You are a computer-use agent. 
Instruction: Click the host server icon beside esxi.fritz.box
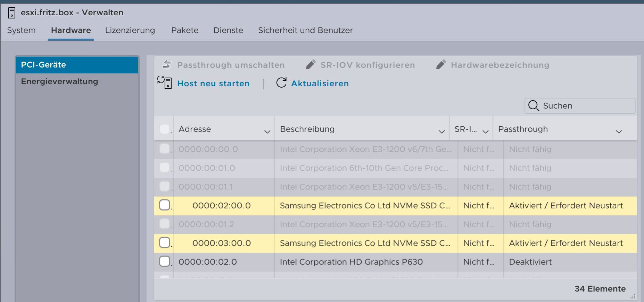pyautogui.click(x=11, y=13)
